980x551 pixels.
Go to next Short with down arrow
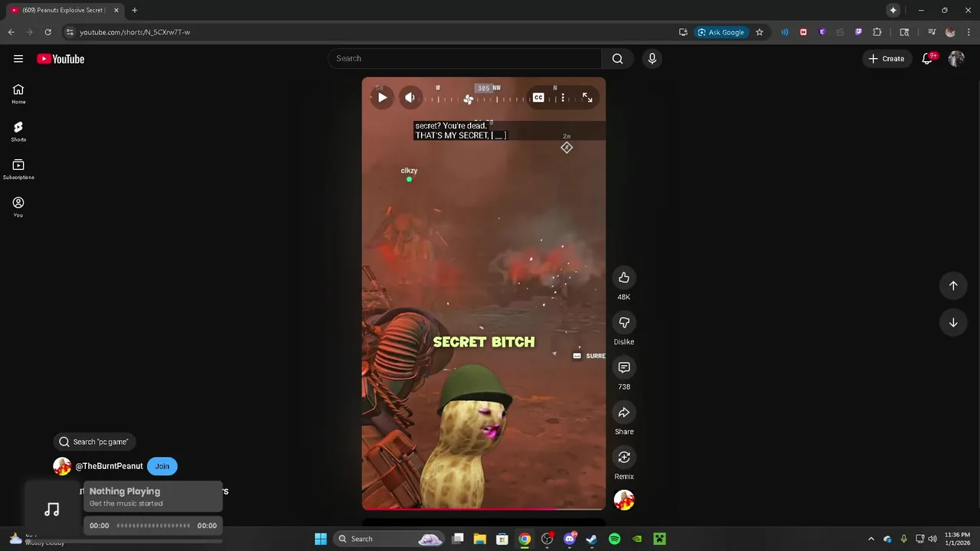[953, 323]
